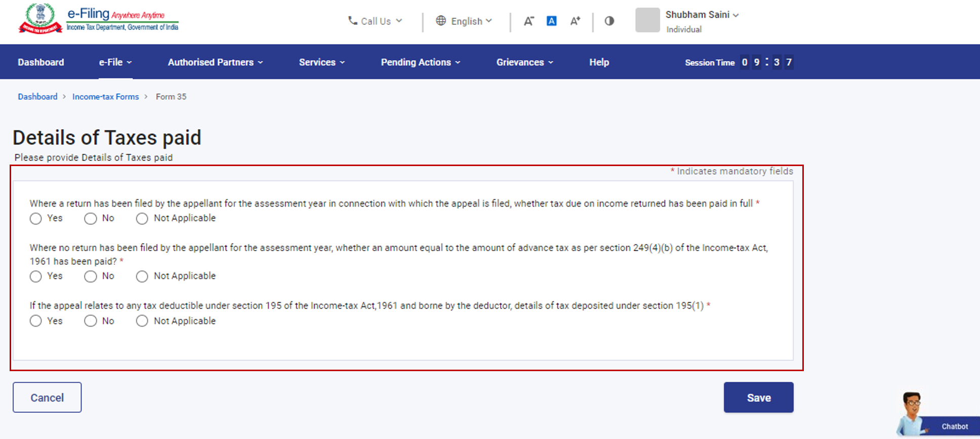This screenshot has width=980, height=439.
Task: Navigate to Dashboard in the navigation bar
Action: point(41,62)
